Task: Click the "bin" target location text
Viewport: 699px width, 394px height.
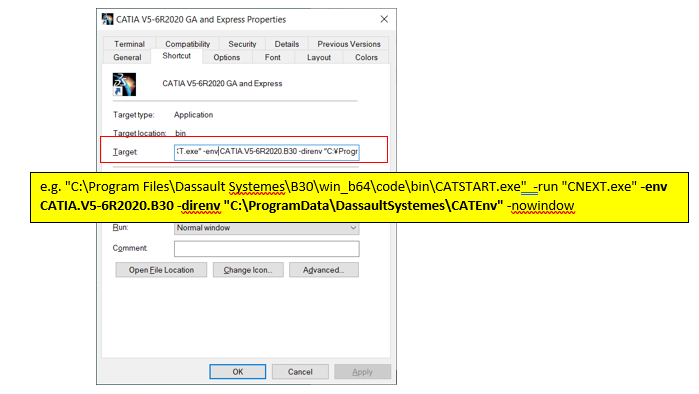Action: pyautogui.click(x=181, y=133)
